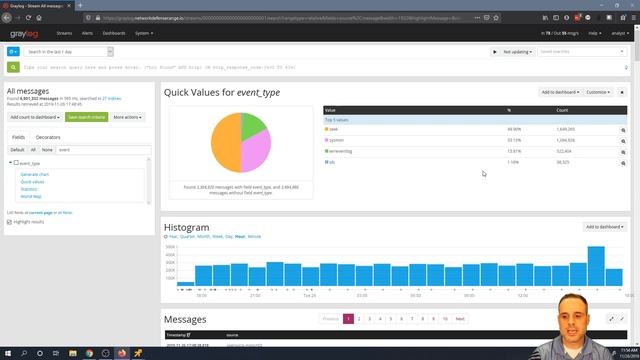Screen dimensions: 640x360
Task: Click the magnifier icon in the zeek row
Action: tap(623, 130)
